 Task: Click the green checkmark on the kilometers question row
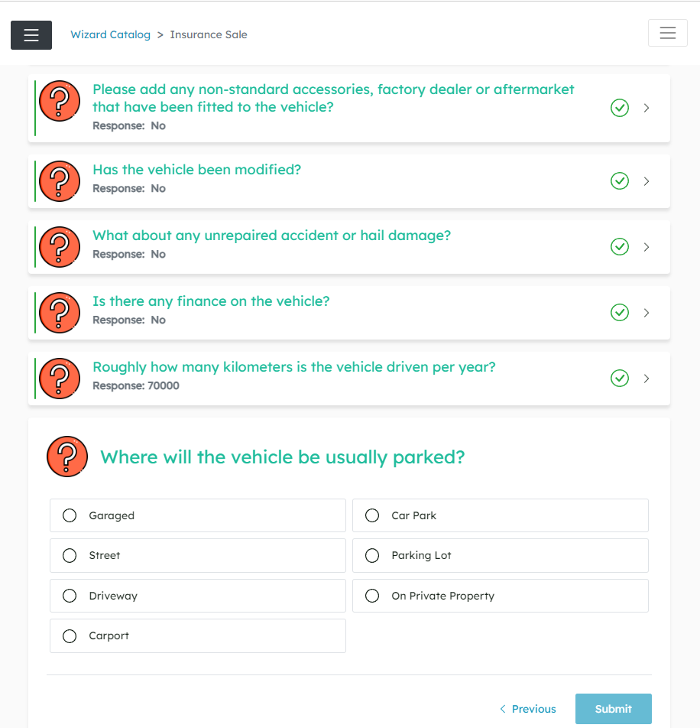pyautogui.click(x=619, y=378)
